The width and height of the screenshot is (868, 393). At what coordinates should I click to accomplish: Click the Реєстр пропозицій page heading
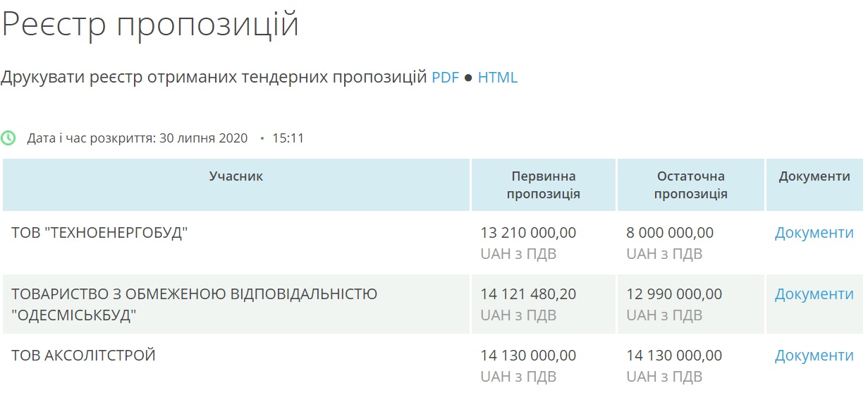click(x=150, y=25)
